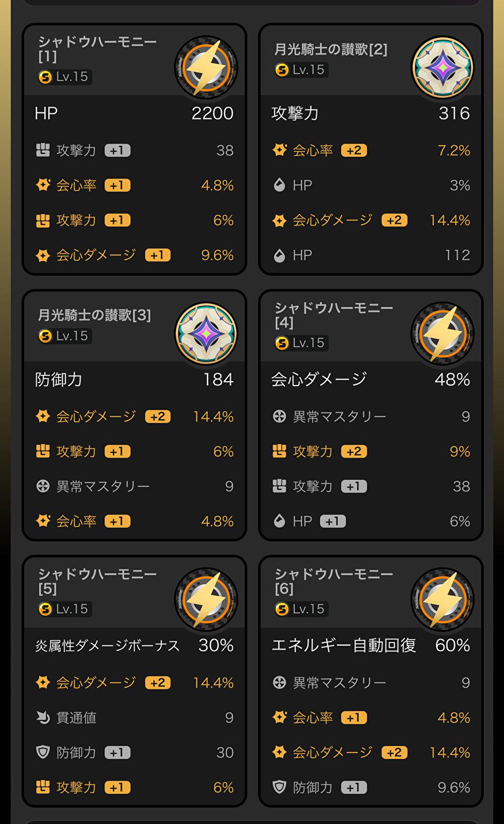Click the 異常マスタリー icon in disc [6]
This screenshot has width=504, height=824.
(279, 682)
